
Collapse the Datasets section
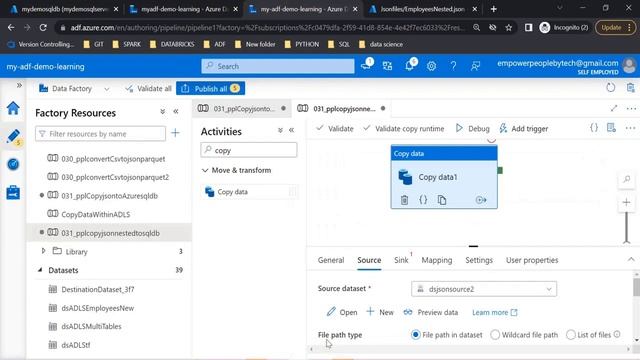(40, 270)
